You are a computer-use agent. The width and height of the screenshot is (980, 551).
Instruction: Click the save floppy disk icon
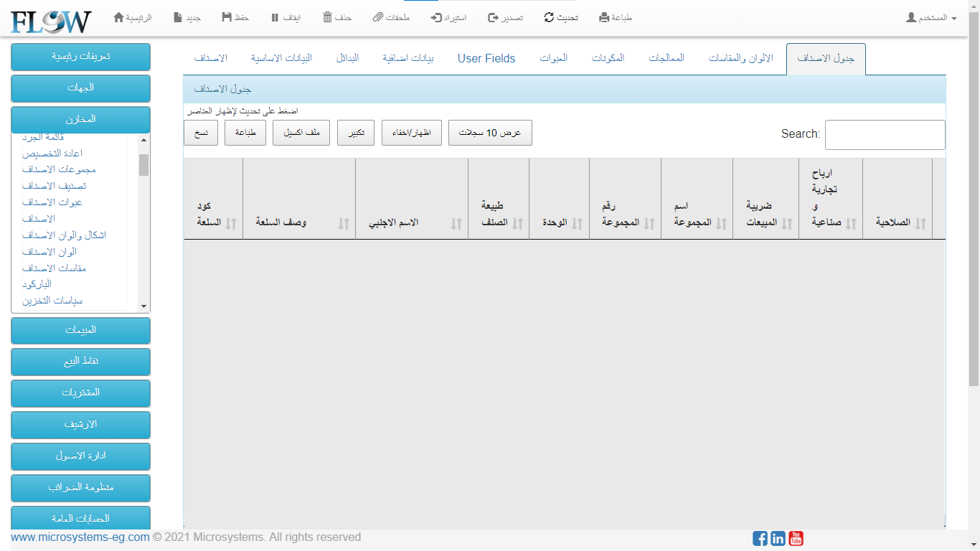coord(227,17)
